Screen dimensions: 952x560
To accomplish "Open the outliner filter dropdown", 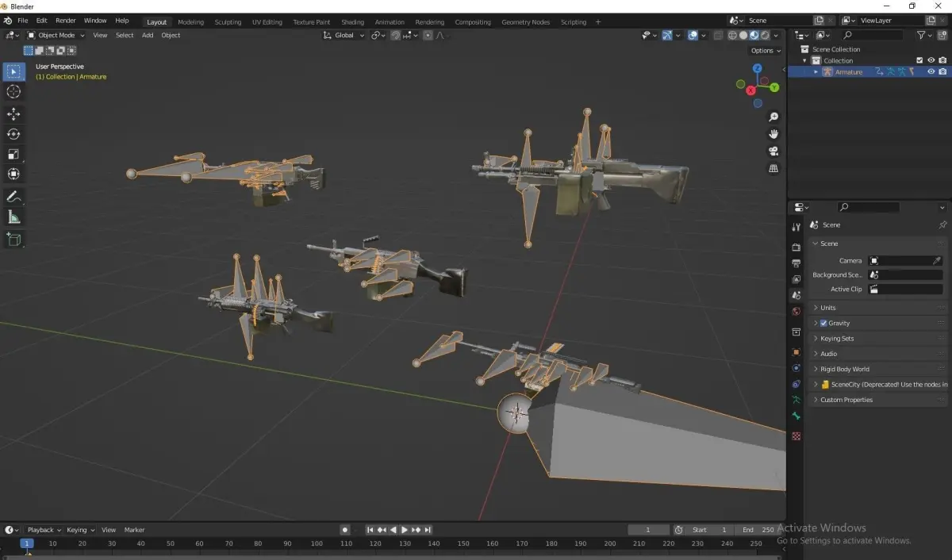I will point(924,35).
